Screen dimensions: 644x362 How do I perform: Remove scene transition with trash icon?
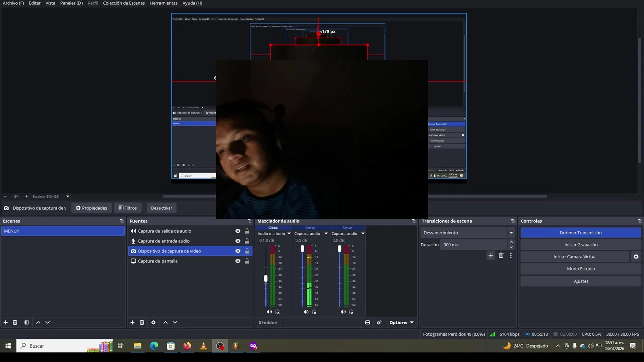coord(501,255)
